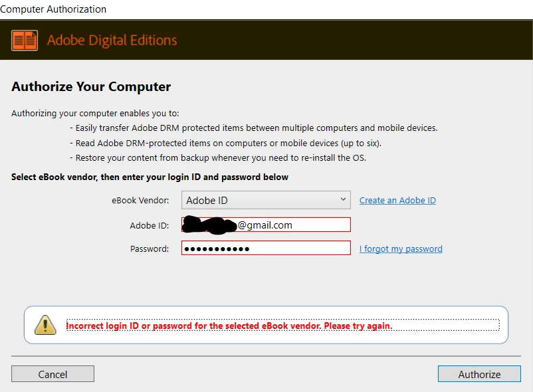The width and height of the screenshot is (533, 392).
Task: Open the eBook Vendor dropdown
Action: point(266,200)
